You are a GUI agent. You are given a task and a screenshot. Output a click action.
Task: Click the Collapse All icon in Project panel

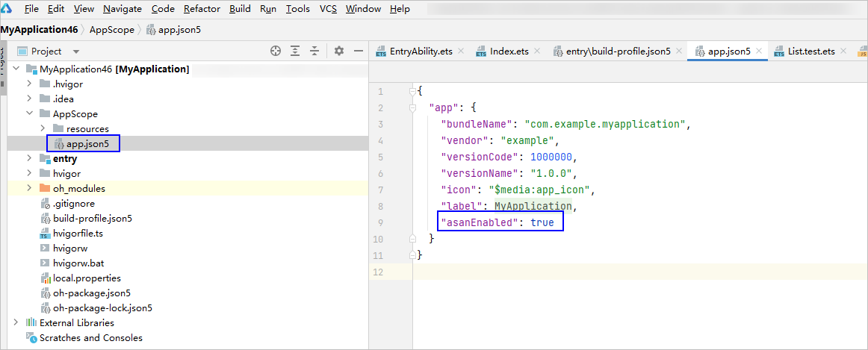(x=314, y=51)
